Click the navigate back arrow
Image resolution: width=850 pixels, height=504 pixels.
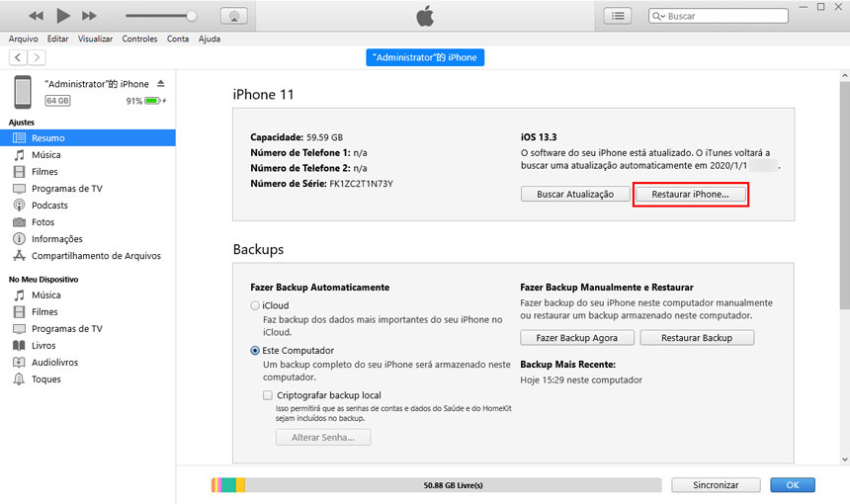18,58
